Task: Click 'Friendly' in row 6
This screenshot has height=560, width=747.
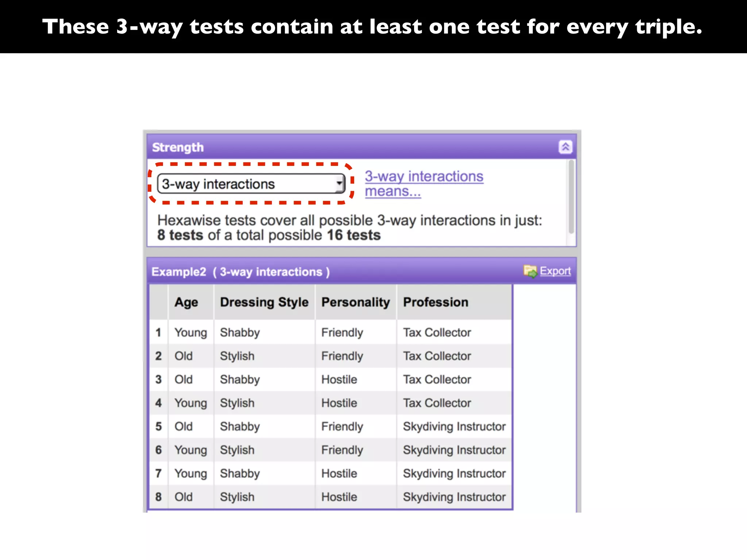Action: click(x=342, y=450)
